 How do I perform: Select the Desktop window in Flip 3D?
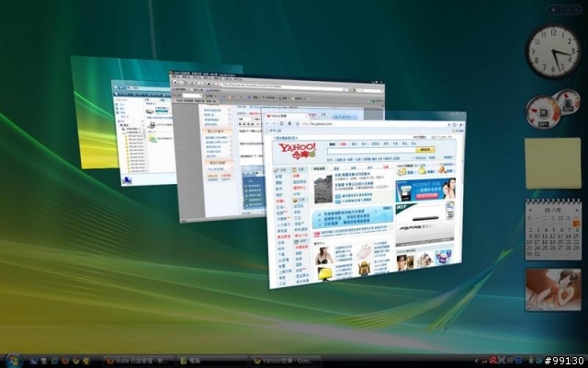[x=94, y=112]
